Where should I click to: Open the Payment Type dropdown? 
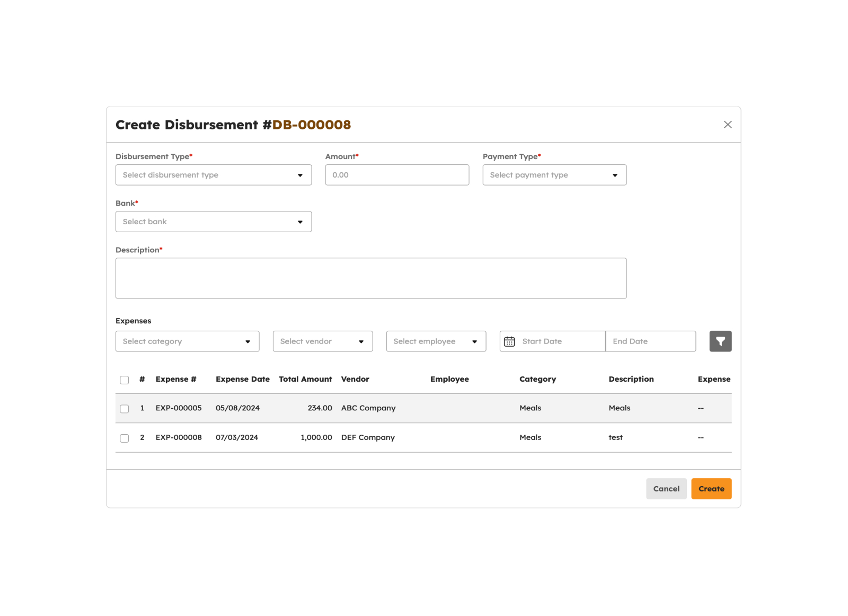point(554,175)
